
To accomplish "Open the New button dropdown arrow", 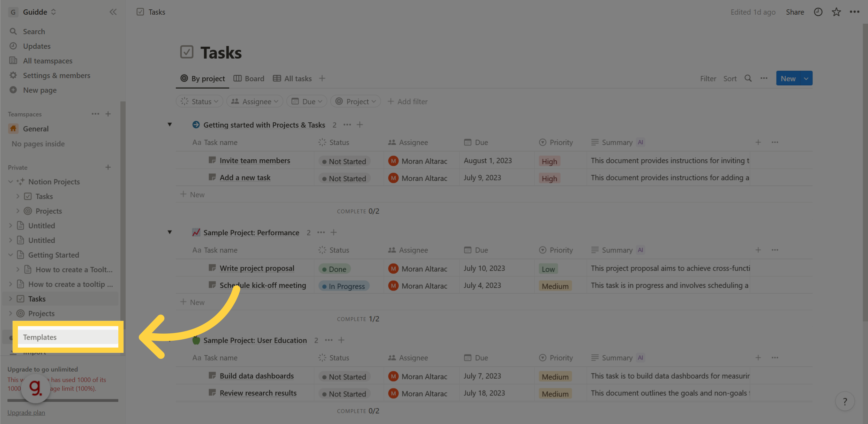I will click(806, 78).
